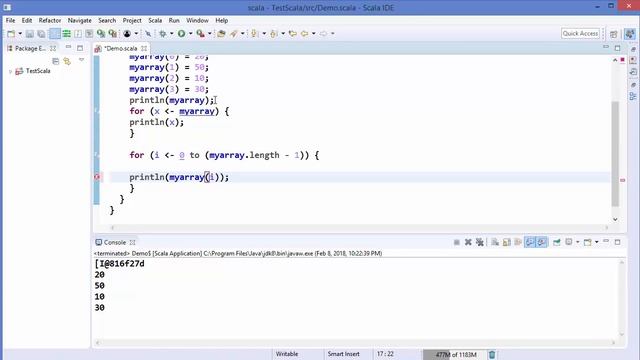Click the Open Console icon

click(588, 242)
